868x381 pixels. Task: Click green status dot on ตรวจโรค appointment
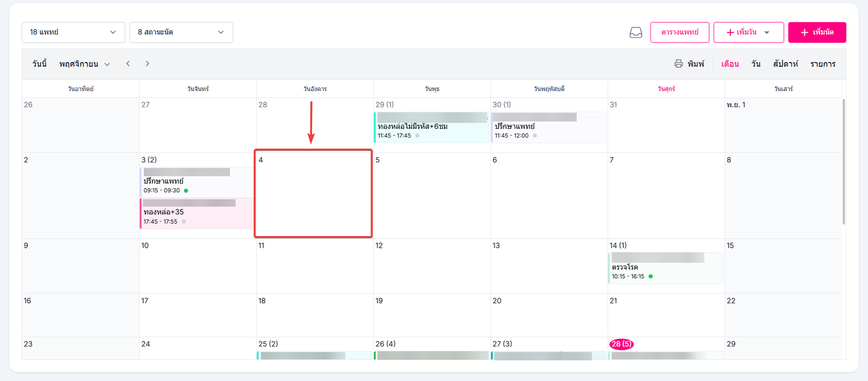650,276
